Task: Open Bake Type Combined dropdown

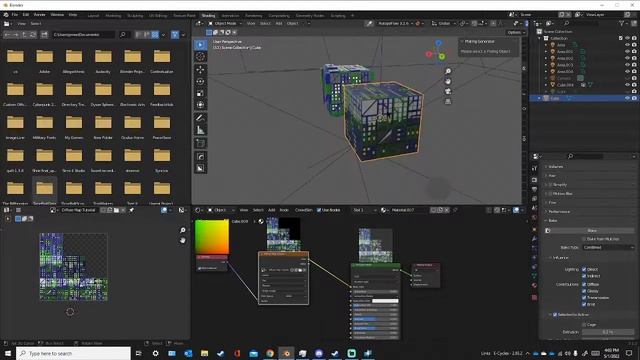Action: [x=608, y=247]
